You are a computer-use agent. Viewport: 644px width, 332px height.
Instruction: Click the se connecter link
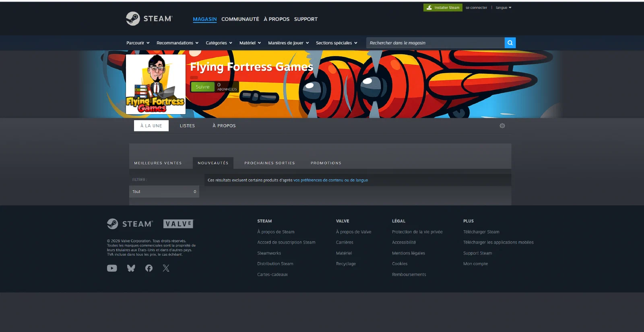pyautogui.click(x=476, y=8)
